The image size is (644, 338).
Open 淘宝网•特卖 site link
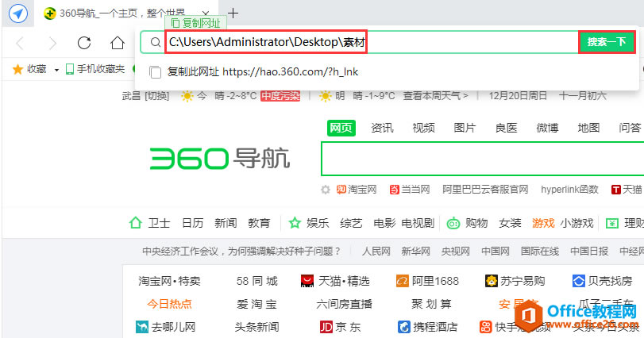(x=169, y=281)
